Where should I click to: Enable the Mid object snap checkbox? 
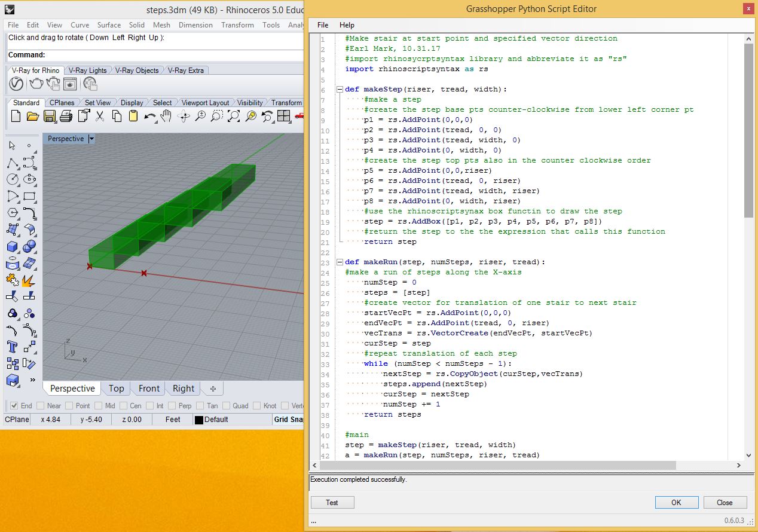click(x=98, y=406)
